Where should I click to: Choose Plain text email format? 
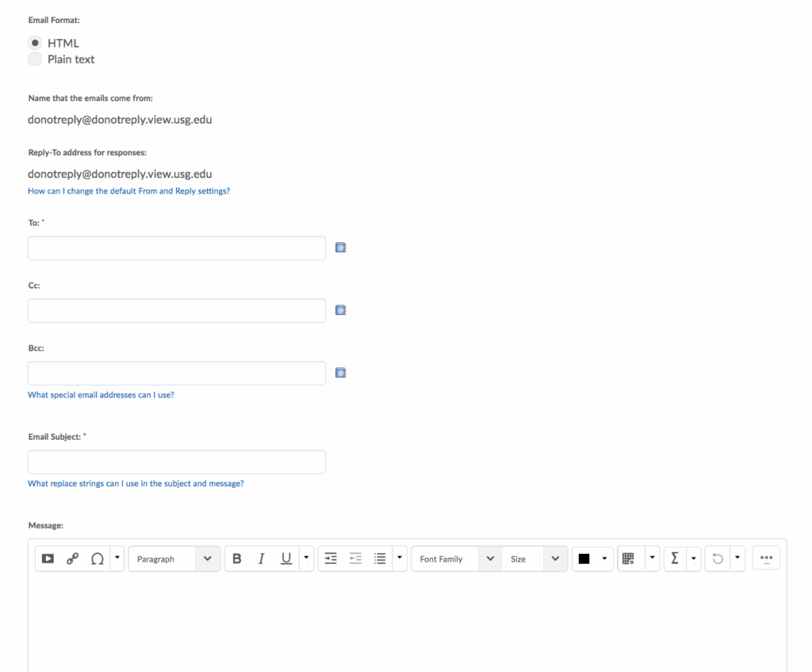pyautogui.click(x=35, y=60)
